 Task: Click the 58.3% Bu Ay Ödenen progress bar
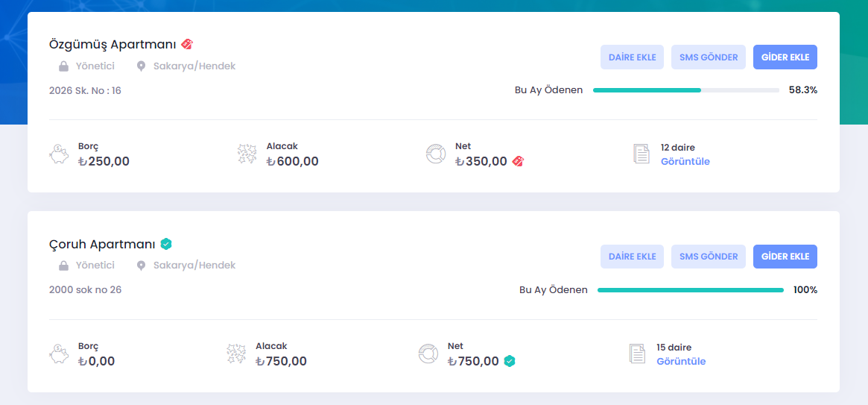[x=686, y=90]
